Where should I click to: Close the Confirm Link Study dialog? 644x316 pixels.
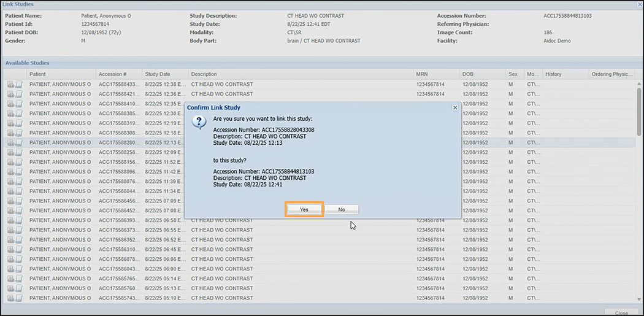tap(454, 107)
